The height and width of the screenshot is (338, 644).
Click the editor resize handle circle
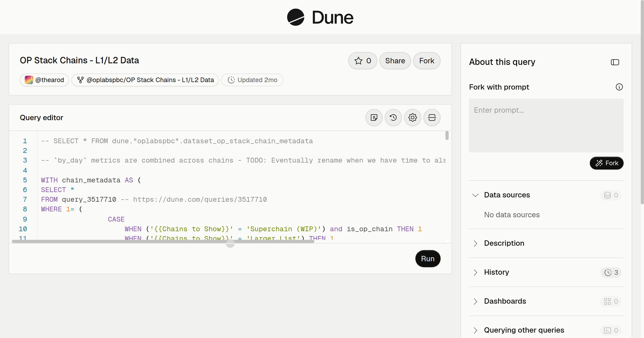[230, 244]
